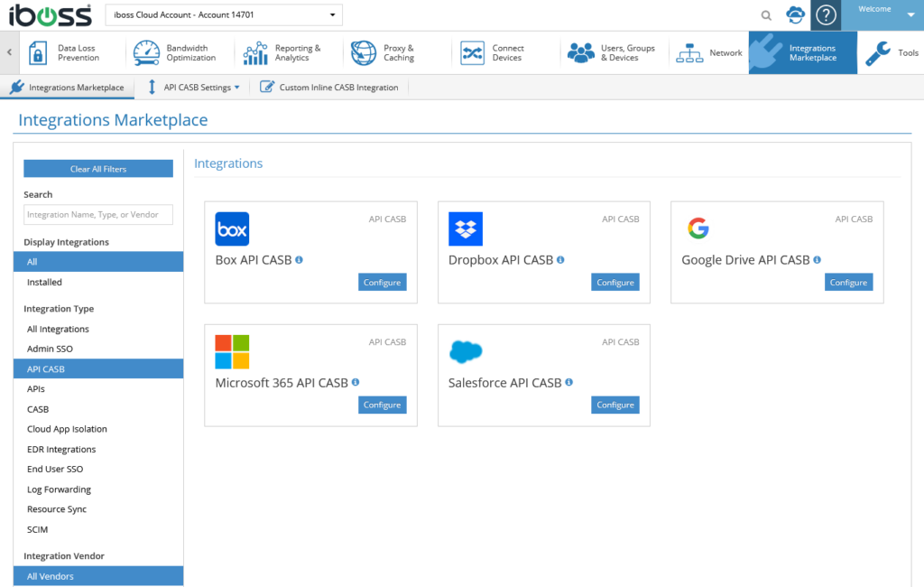Open Tools wrench icon

click(x=877, y=53)
